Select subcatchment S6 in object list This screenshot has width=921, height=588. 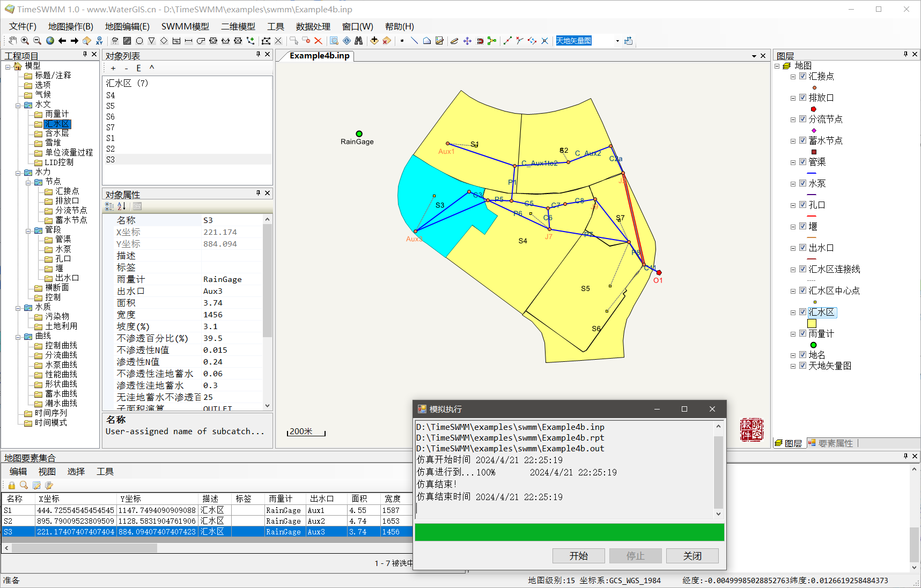(x=110, y=117)
